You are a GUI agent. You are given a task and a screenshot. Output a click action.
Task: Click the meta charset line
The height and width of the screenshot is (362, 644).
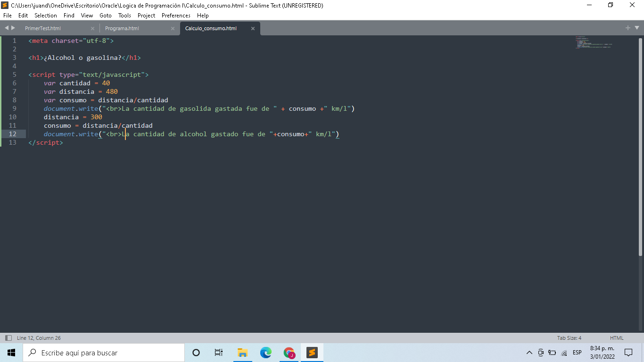point(71,41)
